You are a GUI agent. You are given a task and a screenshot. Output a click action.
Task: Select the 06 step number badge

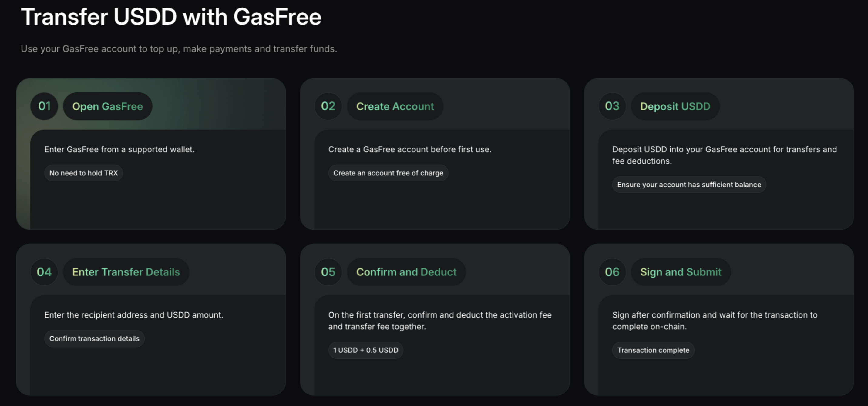(x=612, y=272)
